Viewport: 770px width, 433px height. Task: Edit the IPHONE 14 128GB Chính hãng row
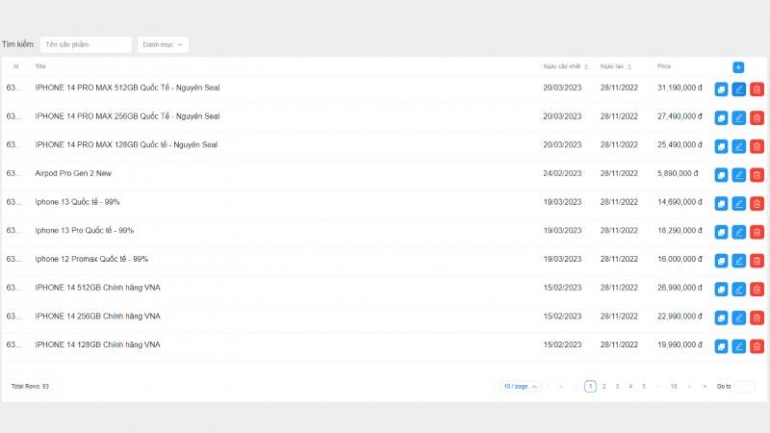click(739, 346)
